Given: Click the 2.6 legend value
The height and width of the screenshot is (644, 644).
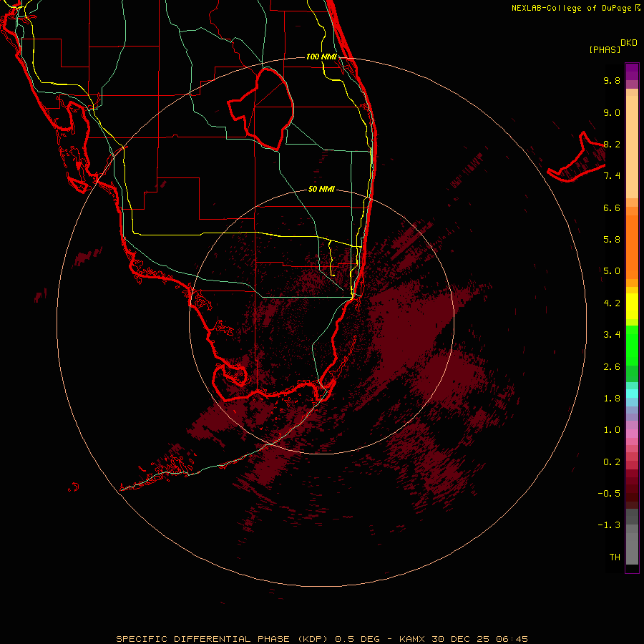Looking at the screenshot, I should pos(612,367).
